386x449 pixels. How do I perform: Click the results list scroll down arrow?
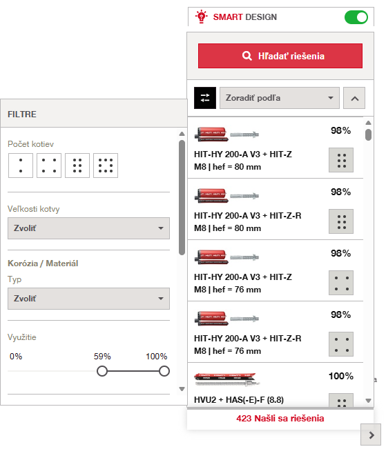coord(368,400)
